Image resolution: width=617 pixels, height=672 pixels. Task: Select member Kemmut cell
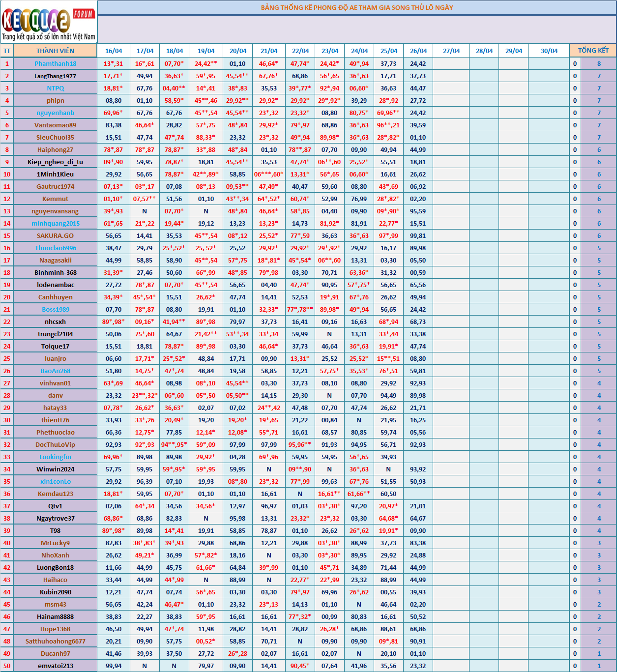55,199
